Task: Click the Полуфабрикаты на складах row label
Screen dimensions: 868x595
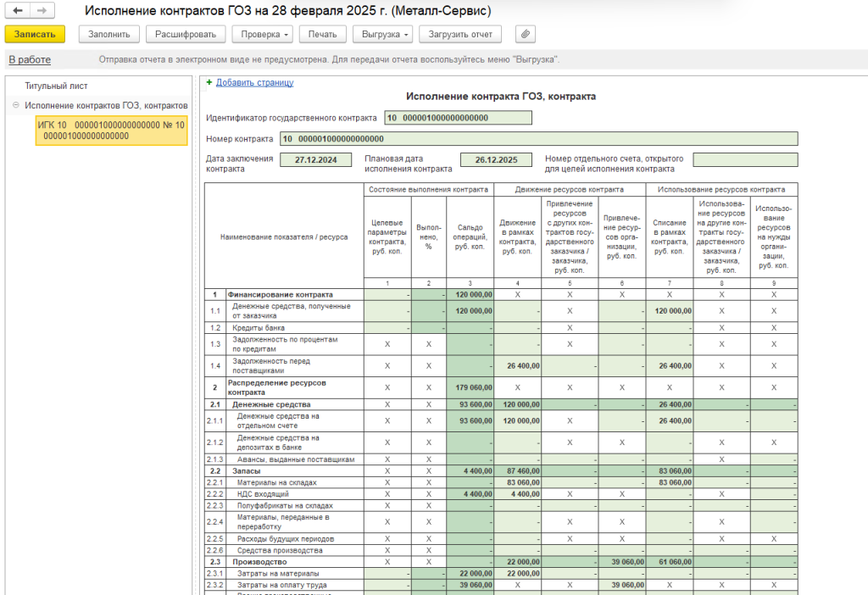Action: (285, 506)
